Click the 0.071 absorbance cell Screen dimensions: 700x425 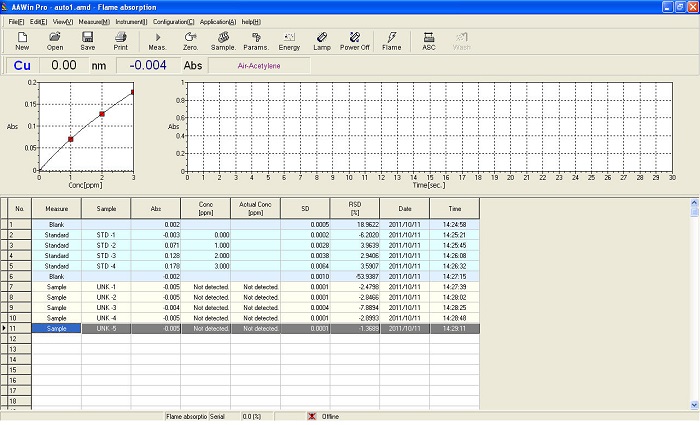tap(156, 245)
